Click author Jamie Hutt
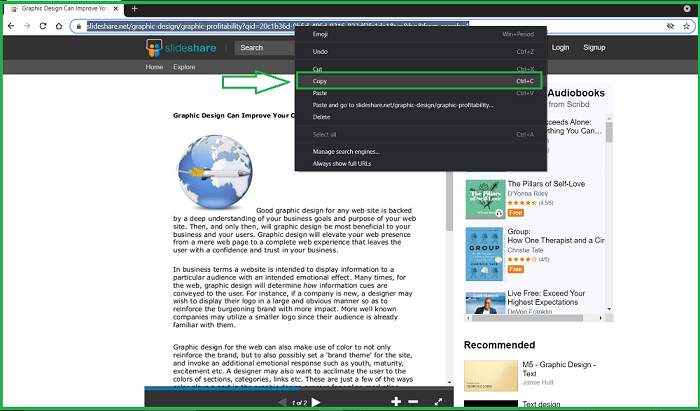 [538, 382]
